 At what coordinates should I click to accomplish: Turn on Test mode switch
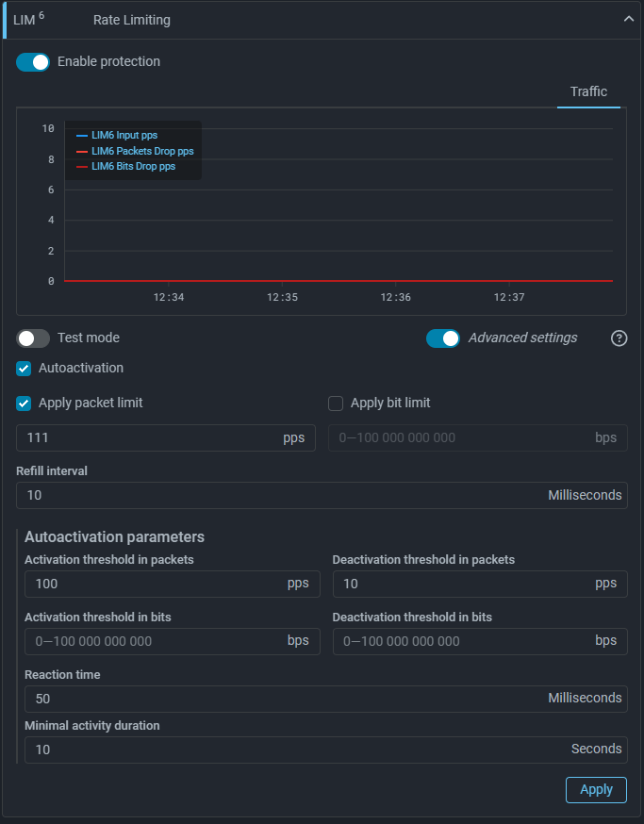click(x=33, y=338)
